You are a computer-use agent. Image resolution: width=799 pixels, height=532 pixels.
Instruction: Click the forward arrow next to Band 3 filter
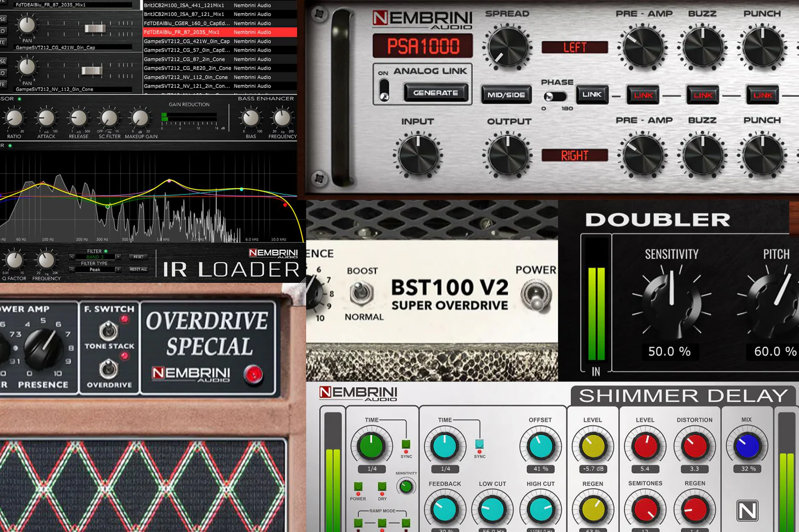tap(118, 257)
